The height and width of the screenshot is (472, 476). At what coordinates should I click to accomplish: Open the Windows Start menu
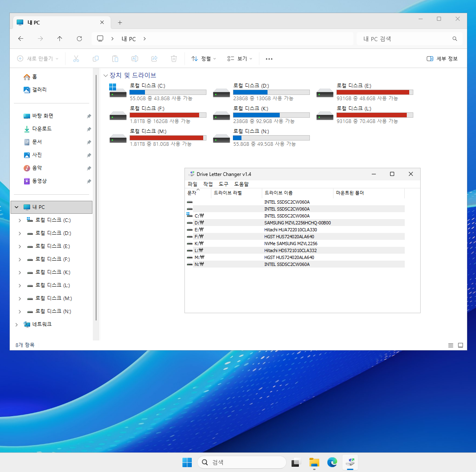[187, 462]
